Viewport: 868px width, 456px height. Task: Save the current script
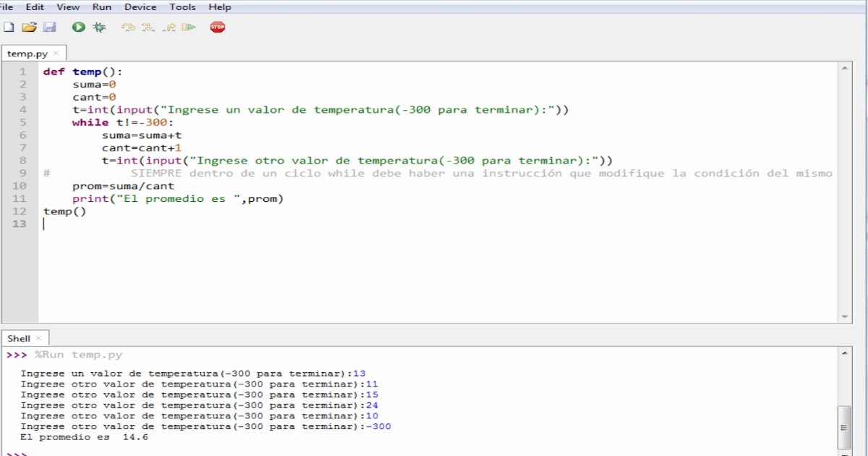(49, 27)
